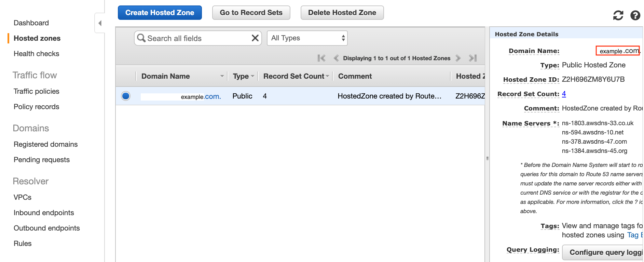Select the example.com hosted zone radio button

point(126,96)
